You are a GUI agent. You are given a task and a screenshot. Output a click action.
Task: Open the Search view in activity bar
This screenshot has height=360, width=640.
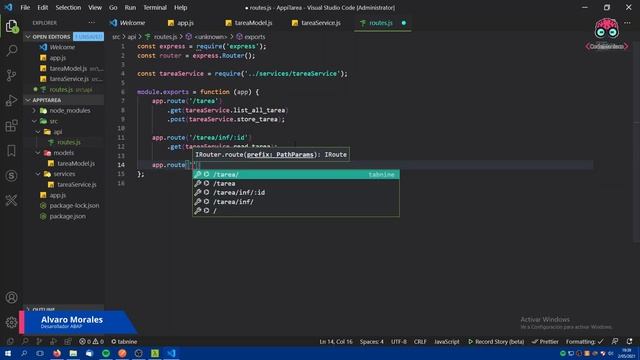(11, 51)
